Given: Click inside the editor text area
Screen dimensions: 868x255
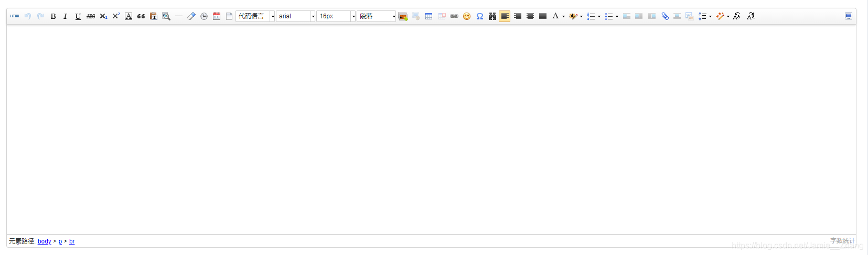Looking at the screenshot, I should [431, 129].
